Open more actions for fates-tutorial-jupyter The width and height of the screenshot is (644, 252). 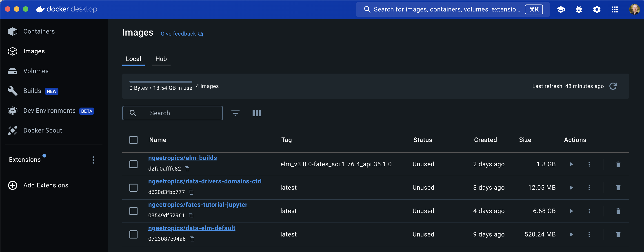point(589,211)
